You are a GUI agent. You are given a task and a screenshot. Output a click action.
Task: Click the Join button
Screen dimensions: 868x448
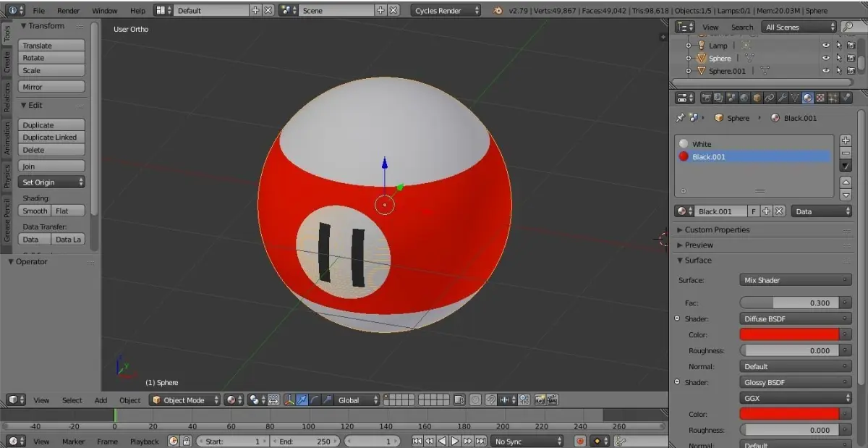pos(51,166)
